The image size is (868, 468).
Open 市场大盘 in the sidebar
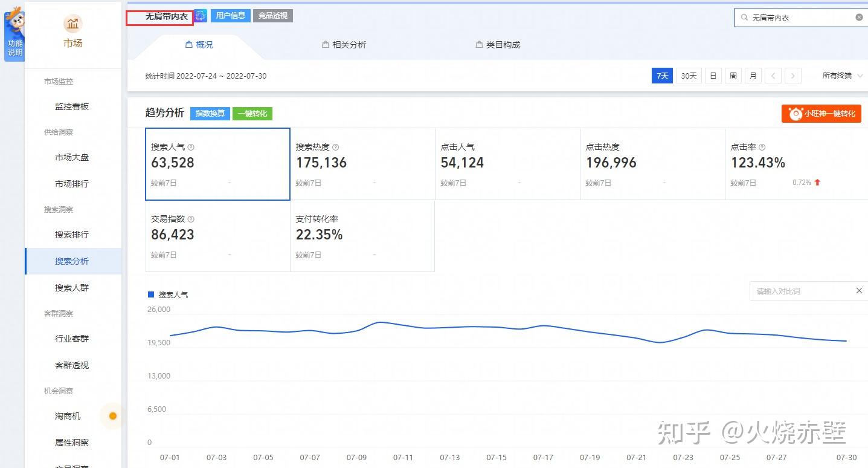tap(72, 157)
